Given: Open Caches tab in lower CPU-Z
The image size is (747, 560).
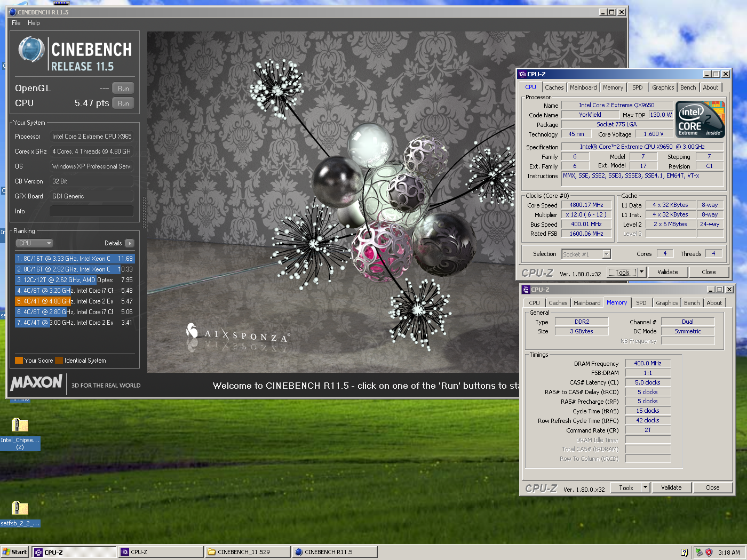Looking at the screenshot, I should 558,303.
